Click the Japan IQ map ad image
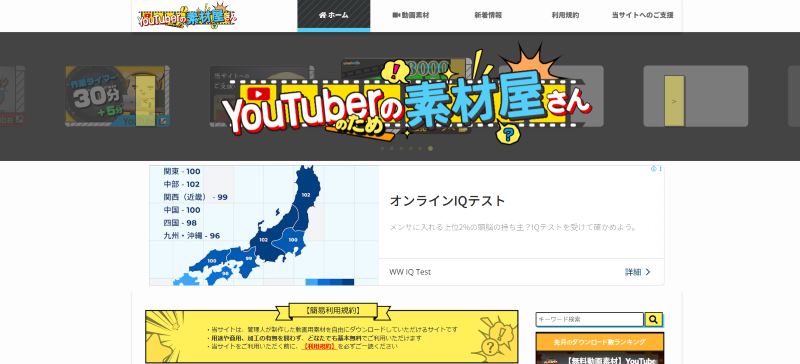Viewport: 800px width, 364px height. [264, 225]
